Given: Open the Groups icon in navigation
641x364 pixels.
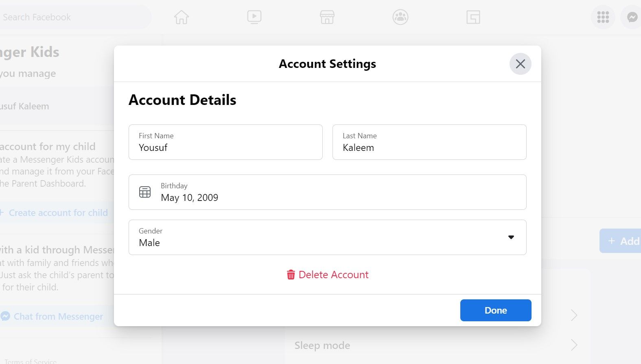Looking at the screenshot, I should 400,17.
